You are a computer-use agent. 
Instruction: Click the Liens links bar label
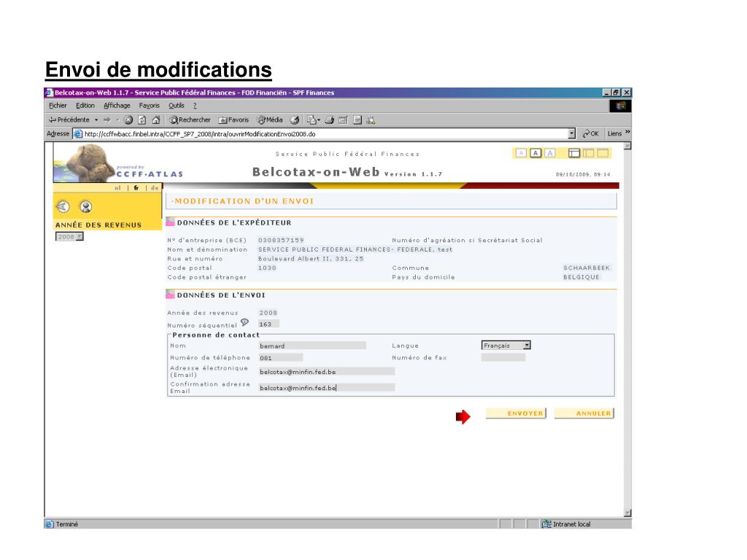[x=614, y=134]
